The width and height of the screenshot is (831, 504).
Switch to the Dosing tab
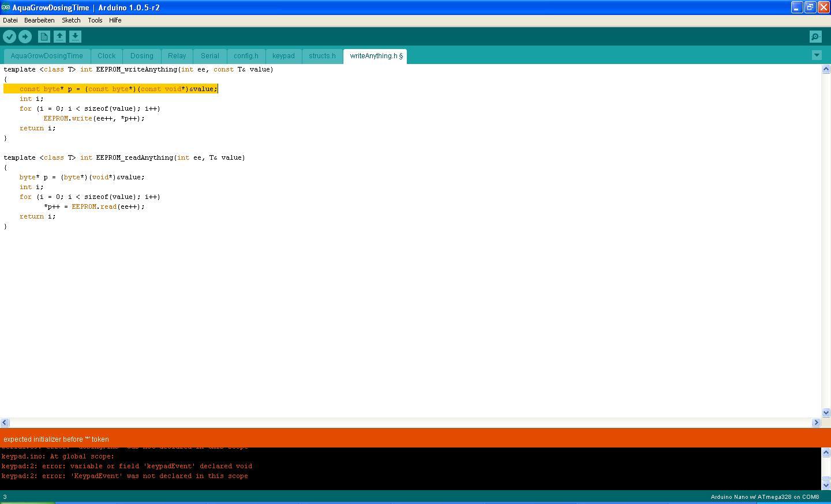141,56
